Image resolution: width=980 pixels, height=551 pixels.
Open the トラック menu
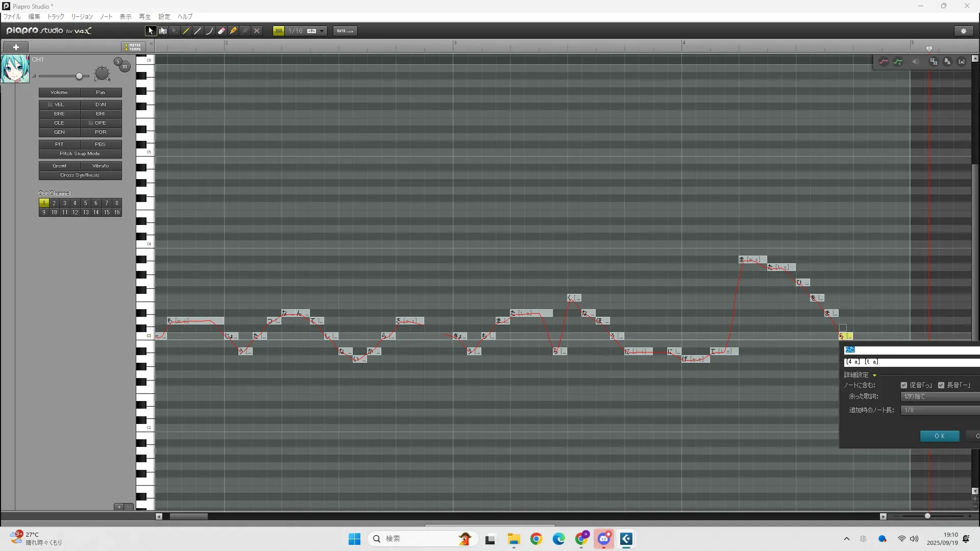pos(56,17)
